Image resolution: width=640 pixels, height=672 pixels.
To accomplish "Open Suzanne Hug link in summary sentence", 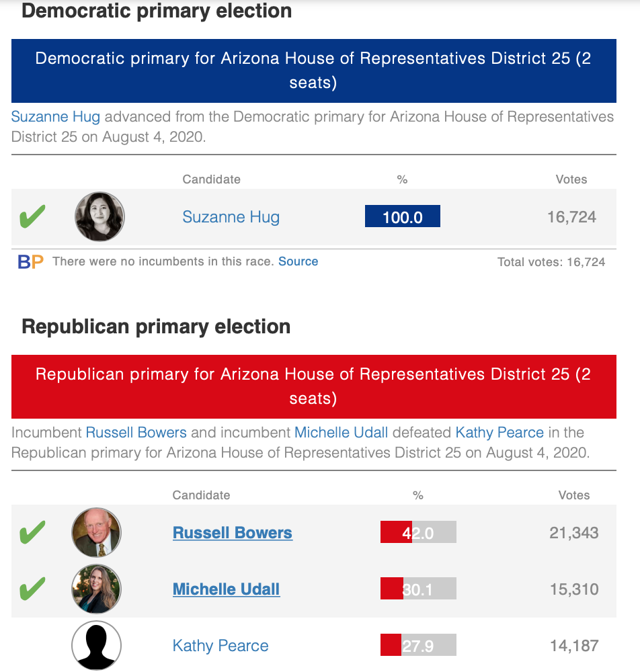I will [55, 116].
